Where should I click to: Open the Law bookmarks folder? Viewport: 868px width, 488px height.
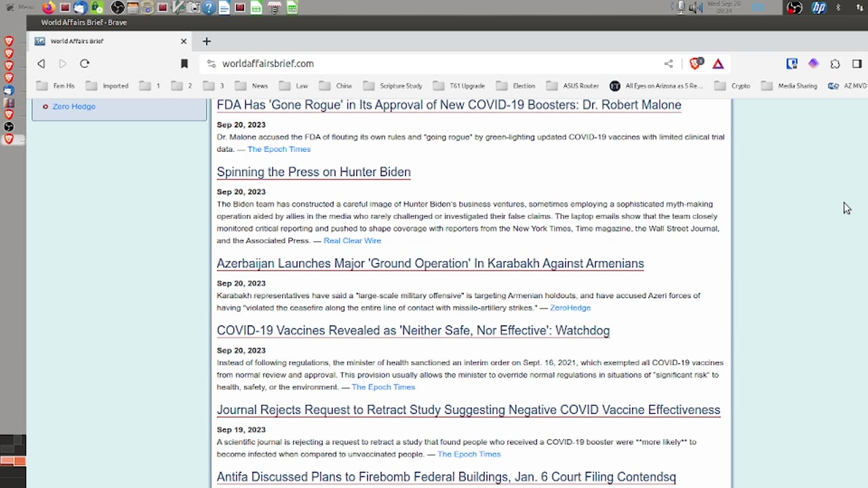(x=294, y=86)
